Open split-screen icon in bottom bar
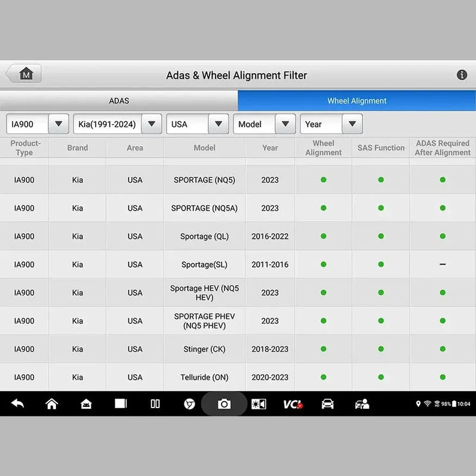The height and width of the screenshot is (476, 476). click(x=155, y=404)
